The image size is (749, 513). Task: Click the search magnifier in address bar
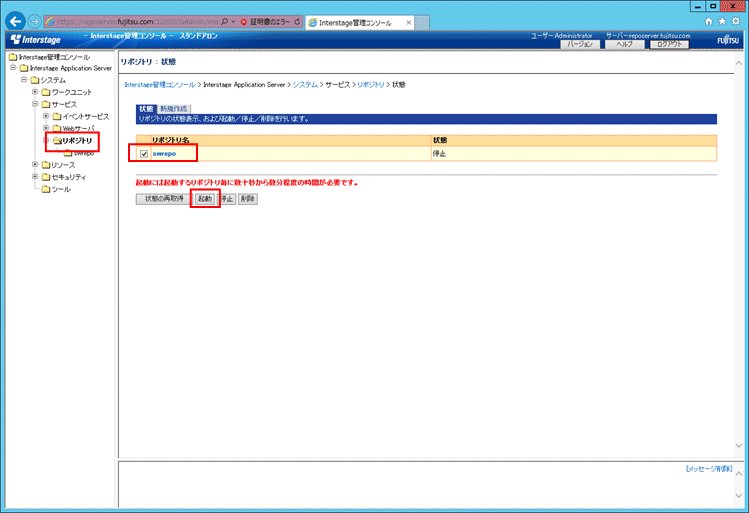225,22
